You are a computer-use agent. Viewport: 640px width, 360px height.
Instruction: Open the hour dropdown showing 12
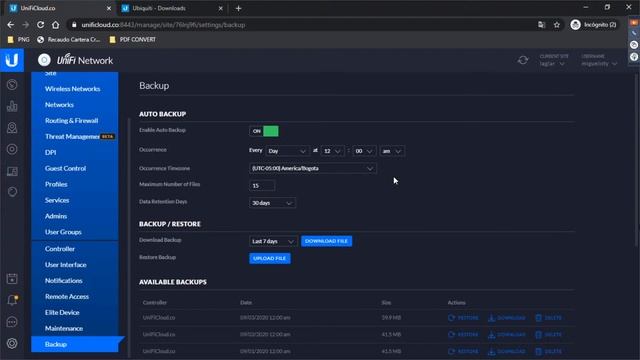point(332,151)
